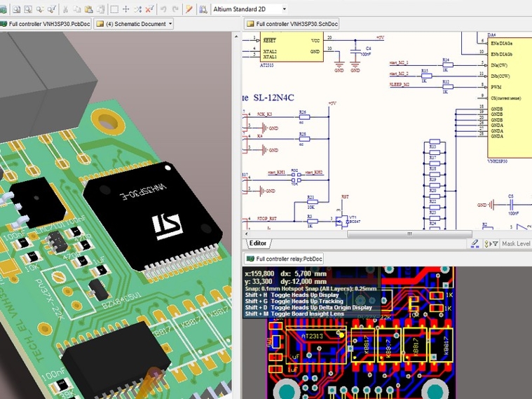Click the schematic scroll-left arrow
Viewport: 532px width, 399px height.
(246, 234)
